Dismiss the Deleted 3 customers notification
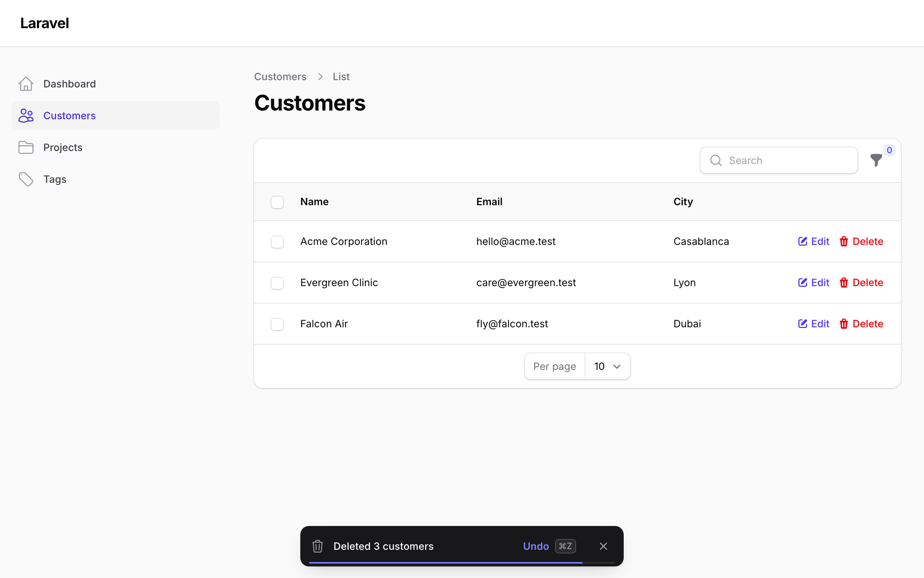The image size is (924, 578). pyautogui.click(x=603, y=546)
